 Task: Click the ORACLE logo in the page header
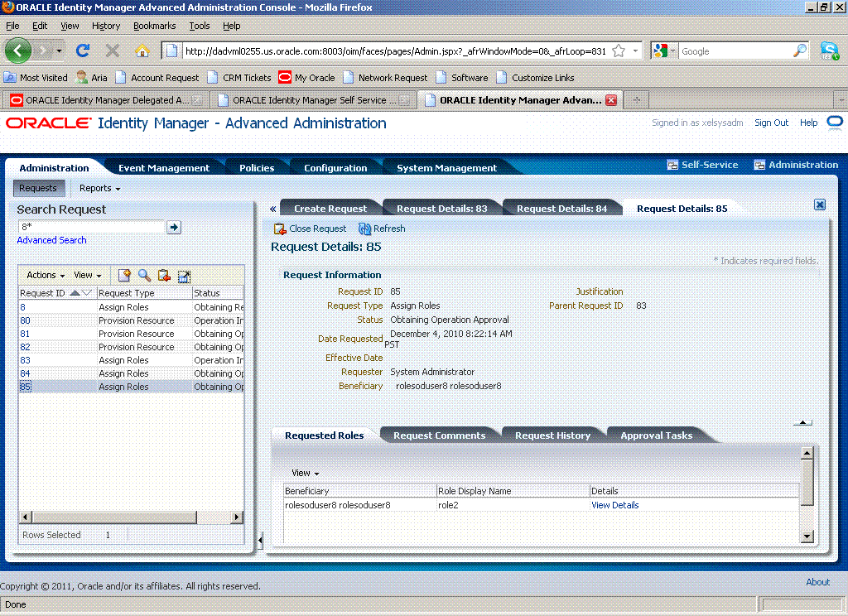(x=50, y=122)
